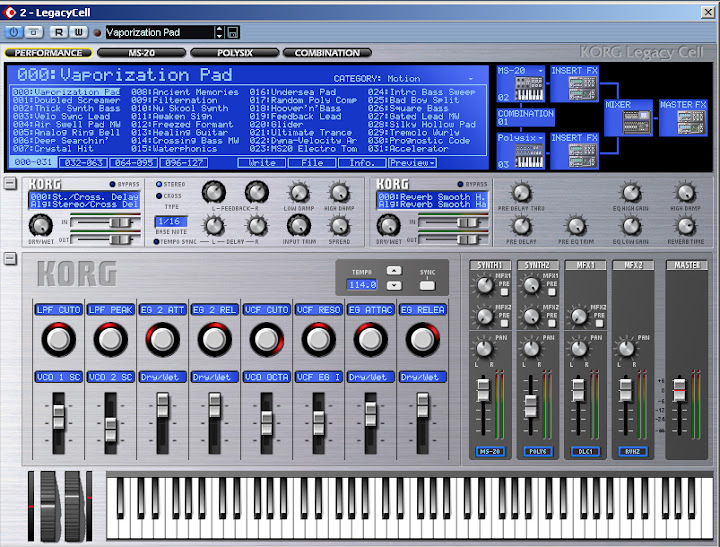Open the top INSERT FX module icon

[x=582, y=88]
